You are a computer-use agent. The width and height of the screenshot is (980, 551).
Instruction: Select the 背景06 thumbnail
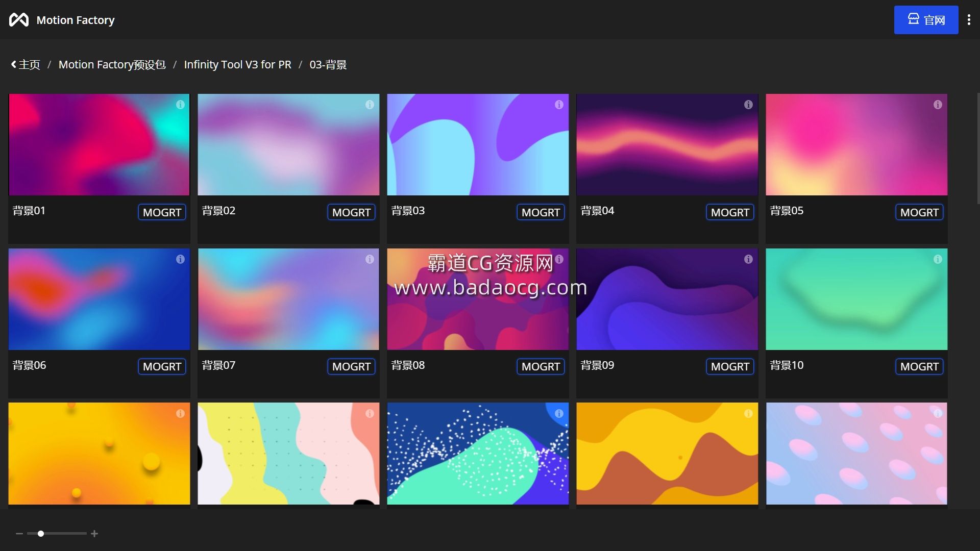[99, 299]
